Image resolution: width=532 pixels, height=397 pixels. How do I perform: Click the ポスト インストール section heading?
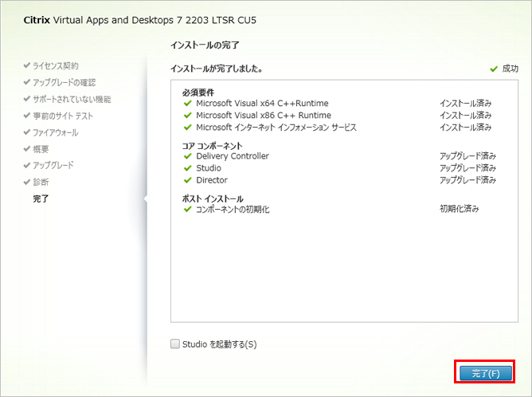213,198
